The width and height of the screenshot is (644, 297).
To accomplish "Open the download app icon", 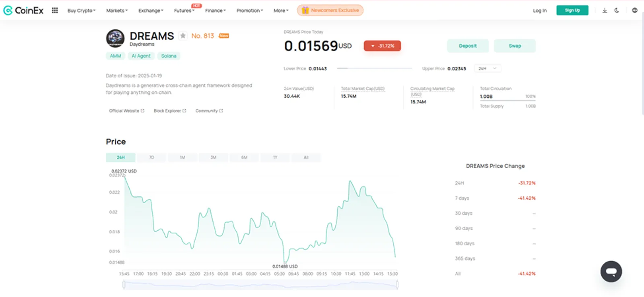I will [605, 10].
